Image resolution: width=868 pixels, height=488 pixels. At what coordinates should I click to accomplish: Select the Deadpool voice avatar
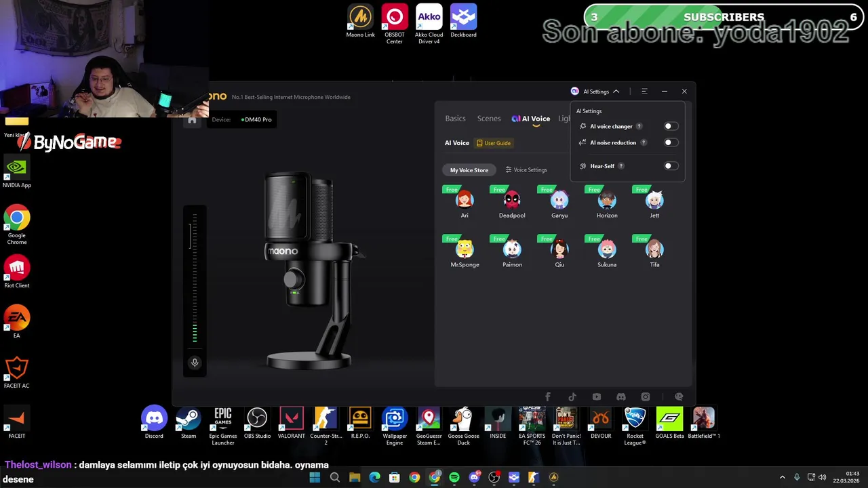pyautogui.click(x=512, y=199)
